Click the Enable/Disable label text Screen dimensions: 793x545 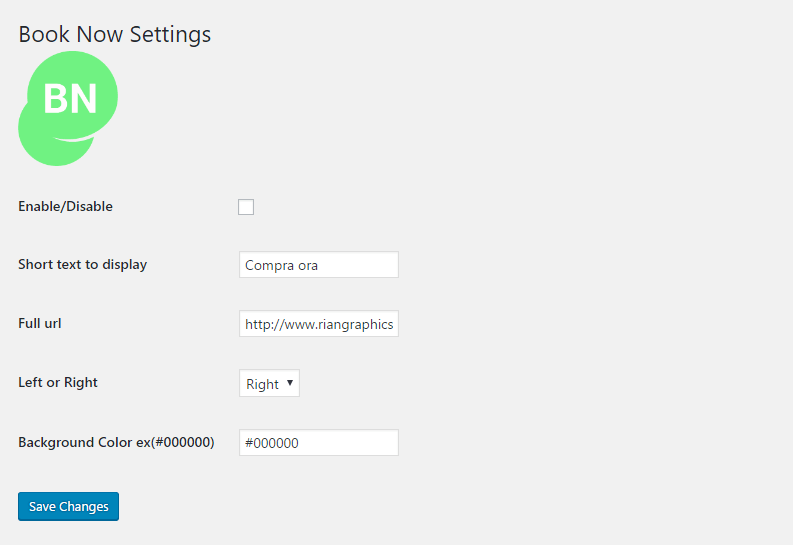pyautogui.click(x=65, y=206)
